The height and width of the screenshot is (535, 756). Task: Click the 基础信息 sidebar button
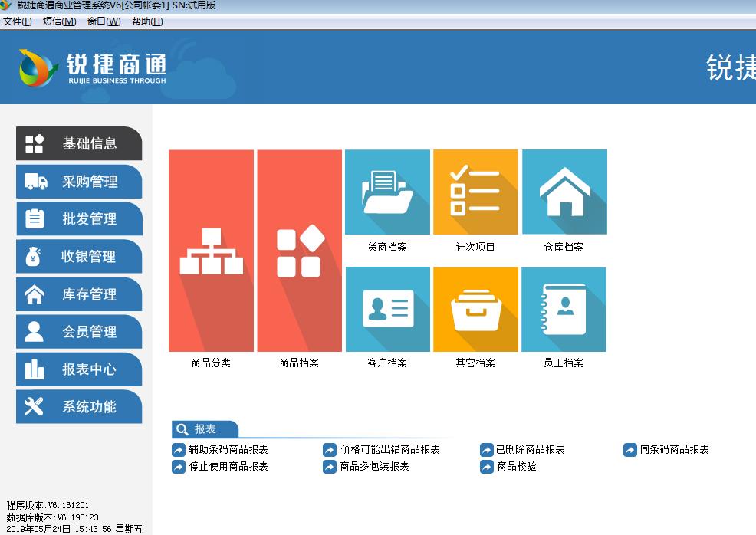79,143
